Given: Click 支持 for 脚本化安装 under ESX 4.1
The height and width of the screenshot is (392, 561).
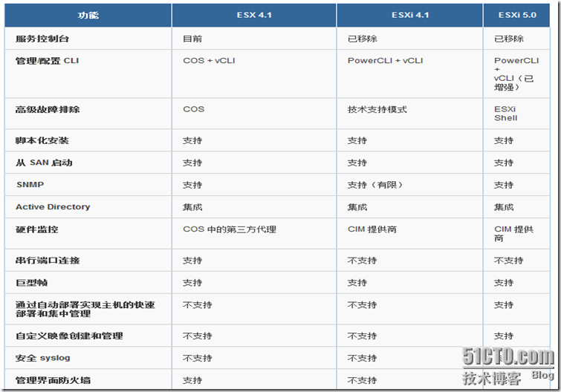Looking at the screenshot, I should [x=192, y=140].
